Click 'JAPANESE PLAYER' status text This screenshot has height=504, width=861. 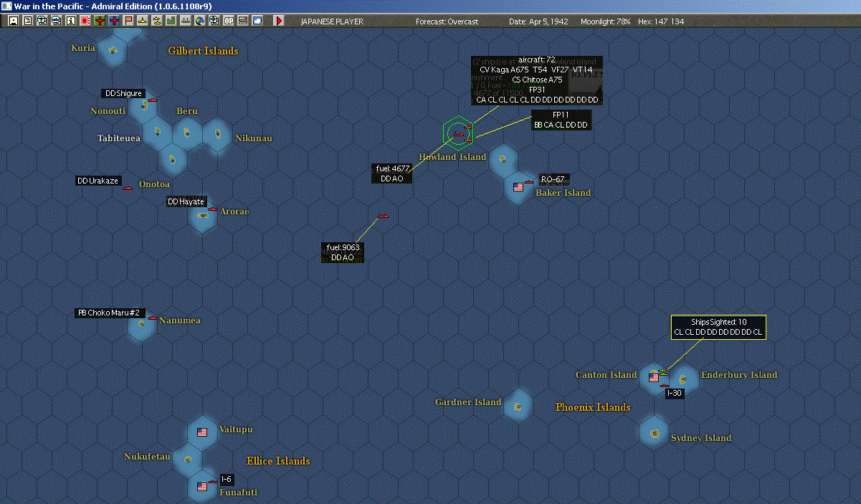[332, 22]
